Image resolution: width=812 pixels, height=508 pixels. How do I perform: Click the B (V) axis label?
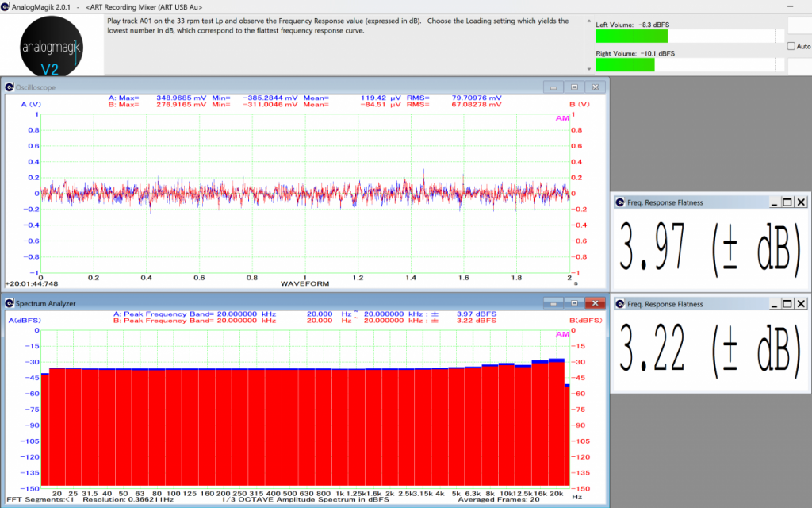pos(580,104)
